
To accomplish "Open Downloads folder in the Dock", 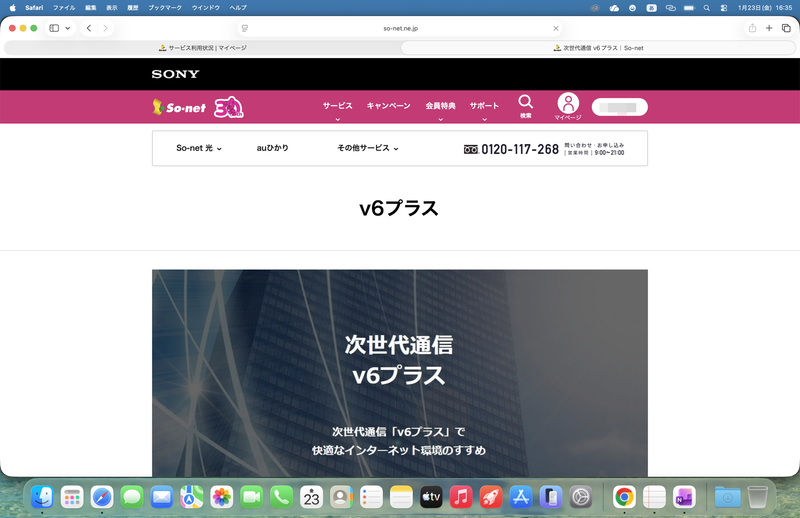I will (x=728, y=497).
